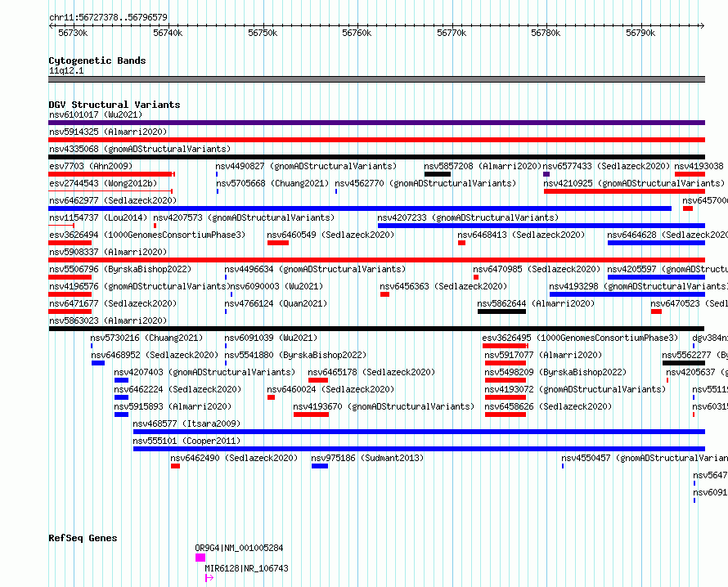
Task: Click nsv6468952 (Sedlazeck2020) label
Action: point(155,355)
